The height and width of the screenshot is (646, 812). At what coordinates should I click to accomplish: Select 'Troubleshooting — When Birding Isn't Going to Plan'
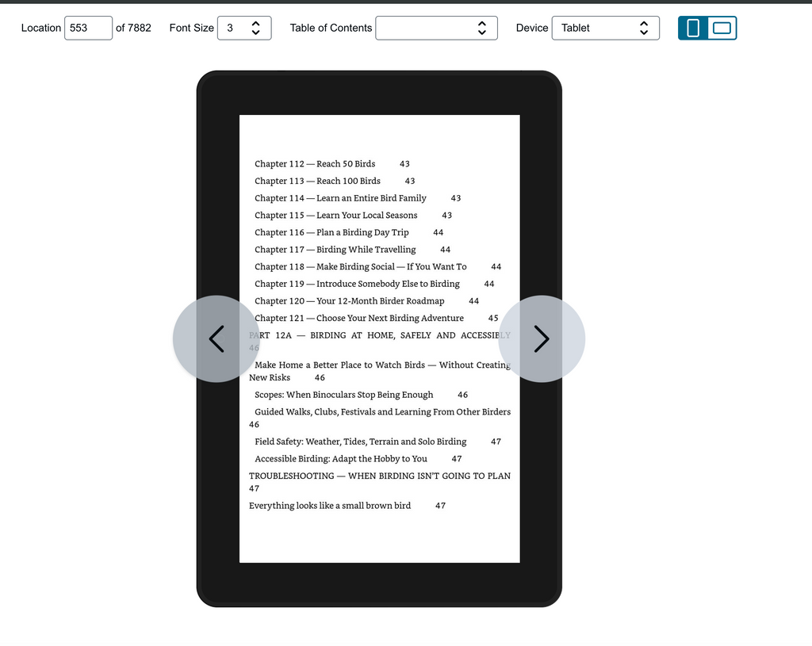[380, 482]
